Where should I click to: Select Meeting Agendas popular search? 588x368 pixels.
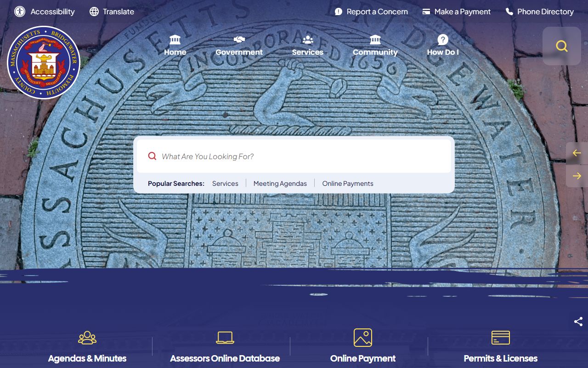[280, 184]
